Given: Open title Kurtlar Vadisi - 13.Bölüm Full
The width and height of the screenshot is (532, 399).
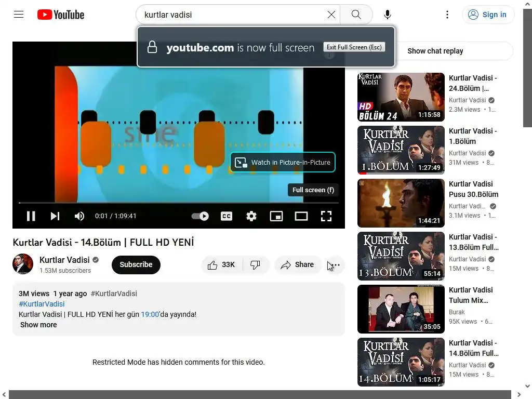Looking at the screenshot, I should pyautogui.click(x=474, y=242).
